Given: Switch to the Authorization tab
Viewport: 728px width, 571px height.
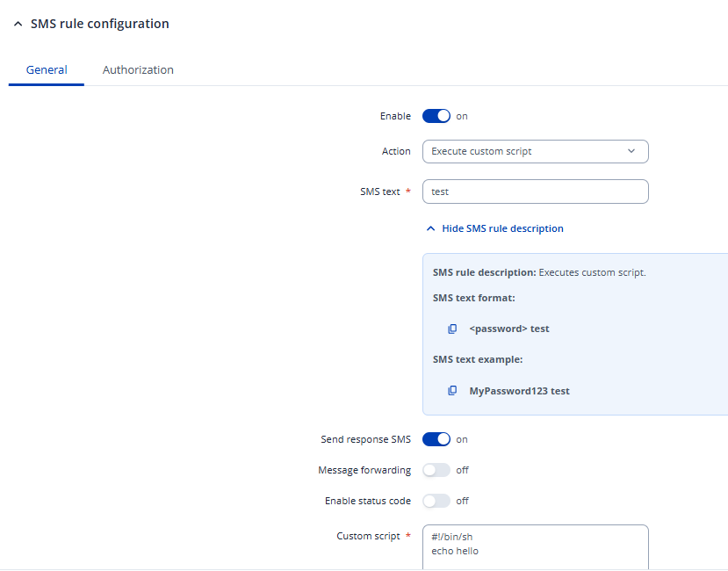Looking at the screenshot, I should click(138, 69).
